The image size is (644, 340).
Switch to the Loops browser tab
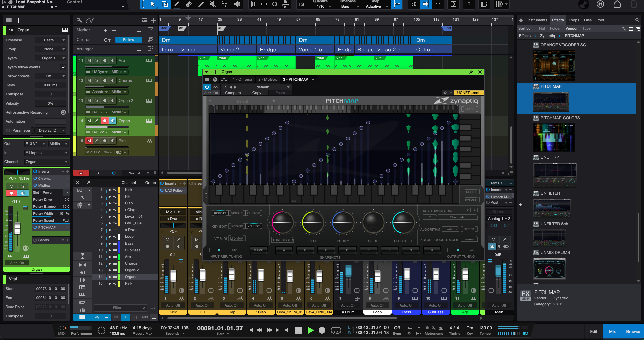(x=574, y=20)
